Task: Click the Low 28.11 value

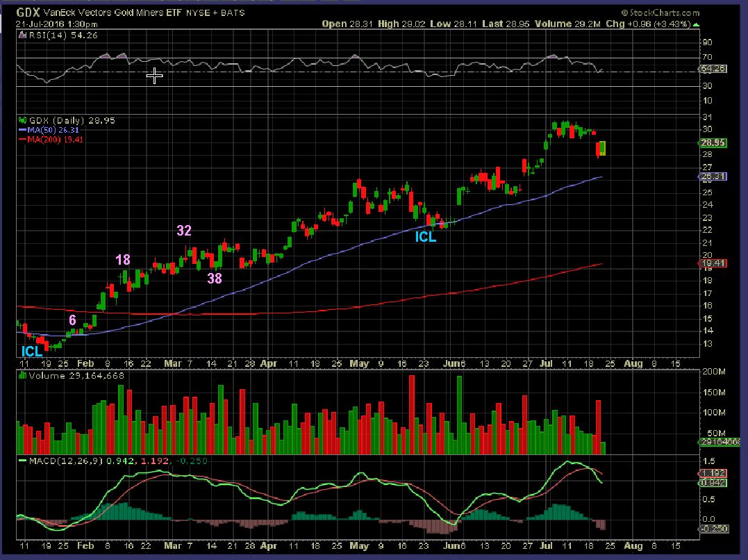Action: click(454, 24)
